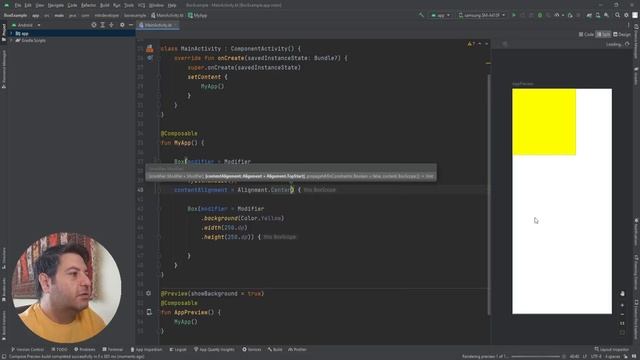Open the Edit menu

click(x=28, y=5)
